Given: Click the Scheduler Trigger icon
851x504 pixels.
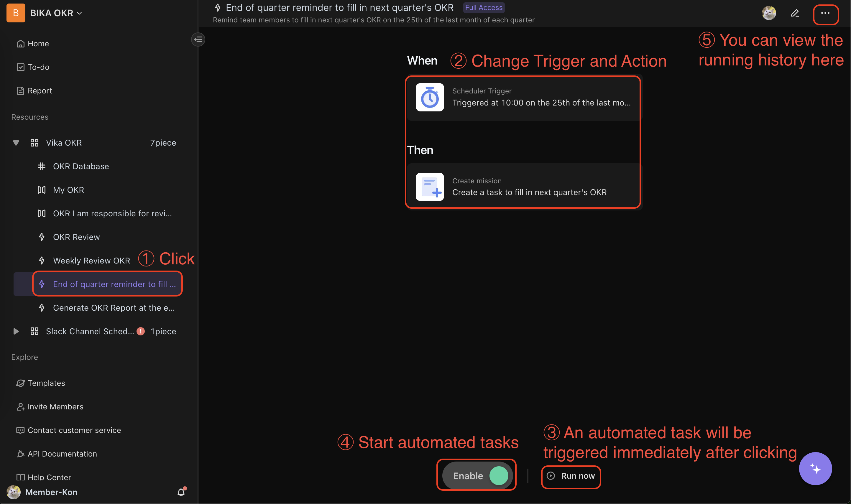Looking at the screenshot, I should tap(430, 97).
